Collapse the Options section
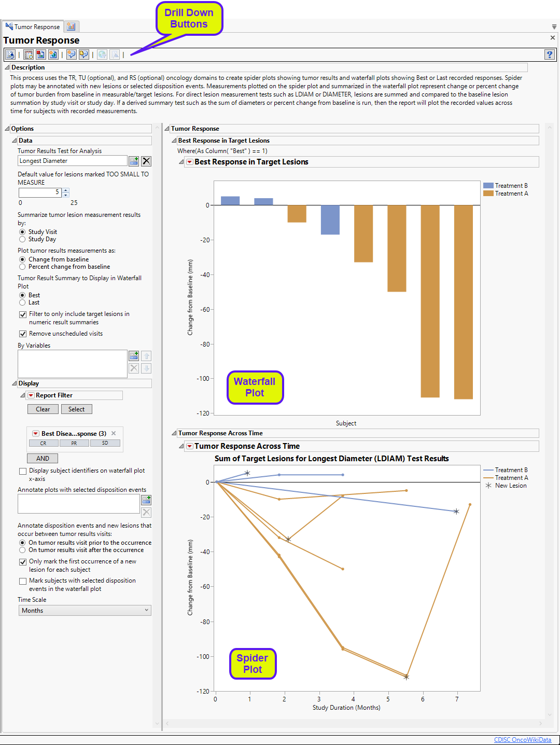This screenshot has height=745, width=560. (x=7, y=129)
